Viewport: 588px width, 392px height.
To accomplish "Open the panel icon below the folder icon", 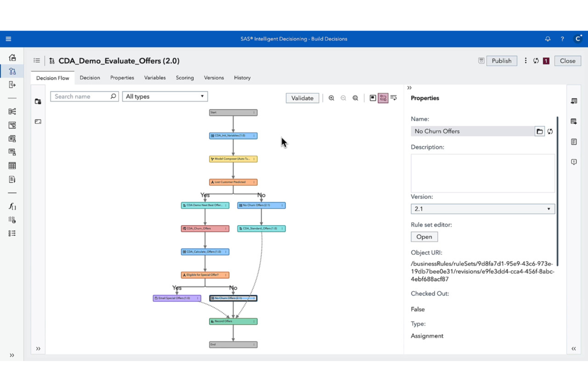I will point(38,122).
